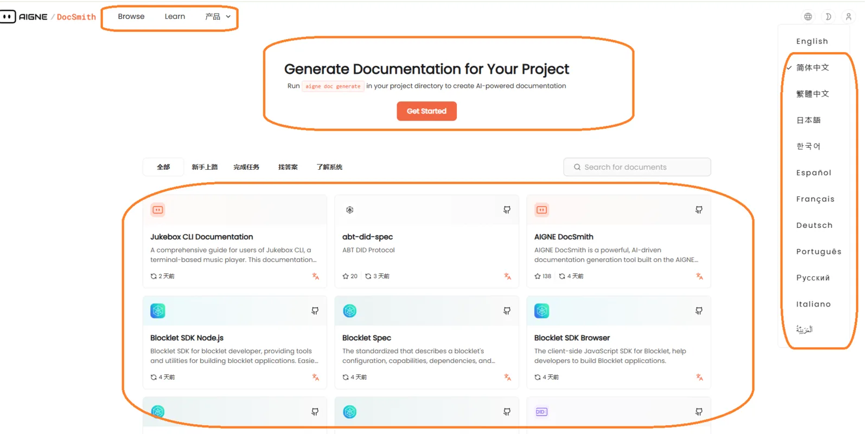Open GitHub icon on Blocklet SDK Browser card
The width and height of the screenshot is (868, 434).
(699, 311)
